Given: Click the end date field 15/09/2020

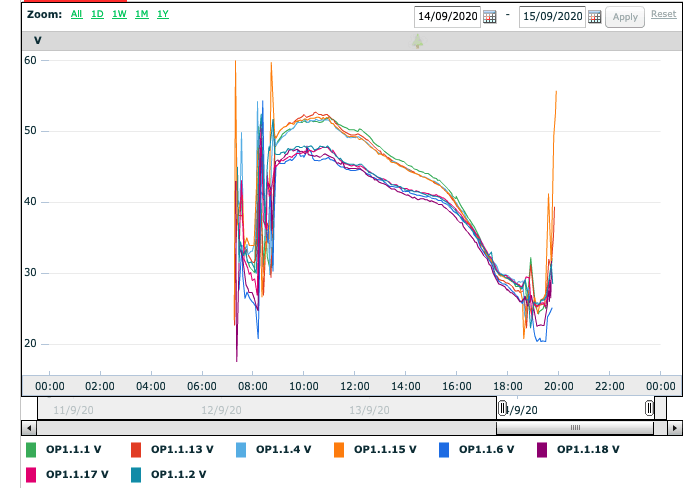Looking at the screenshot, I should 552,17.
